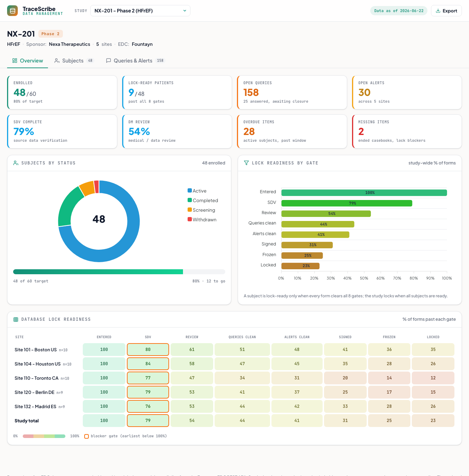Click the Fountayn EDC name
The height and width of the screenshot is (476, 469).
click(x=142, y=44)
